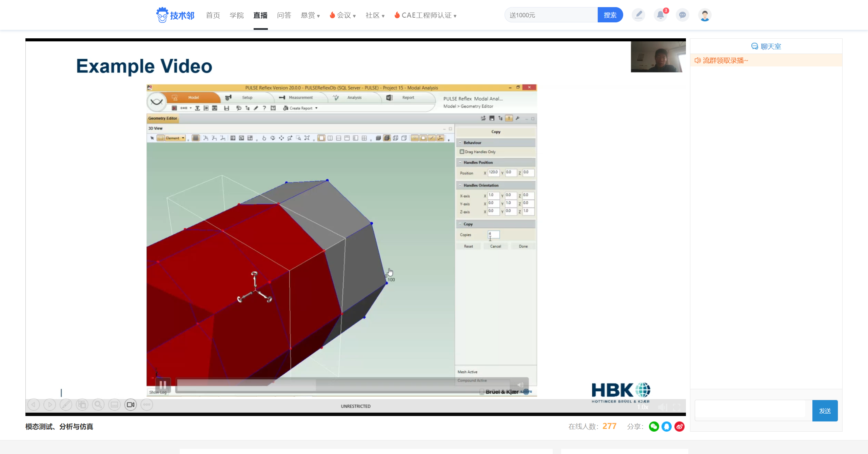Select the pen annotation tool in slide bar

point(66,404)
